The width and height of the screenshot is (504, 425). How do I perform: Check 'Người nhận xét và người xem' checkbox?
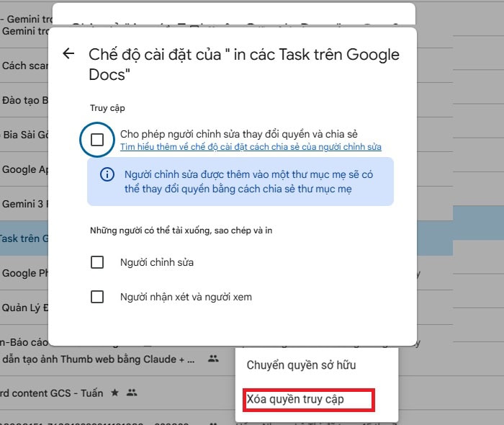click(97, 297)
